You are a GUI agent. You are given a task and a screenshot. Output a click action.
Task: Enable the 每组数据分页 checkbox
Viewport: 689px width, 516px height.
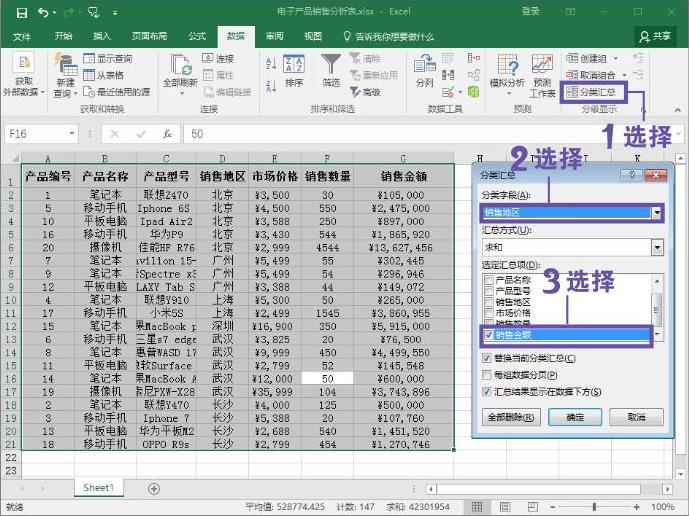pyautogui.click(x=487, y=375)
